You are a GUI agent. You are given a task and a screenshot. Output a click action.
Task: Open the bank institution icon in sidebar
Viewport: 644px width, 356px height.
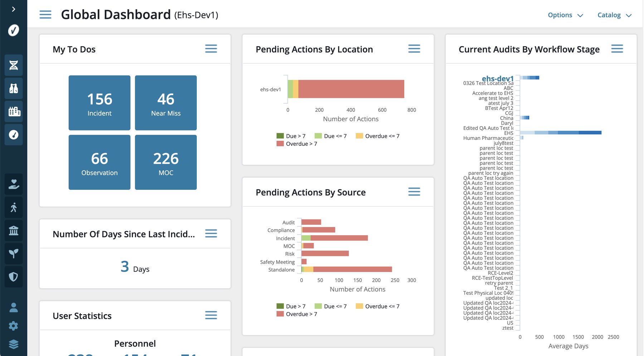tap(14, 231)
